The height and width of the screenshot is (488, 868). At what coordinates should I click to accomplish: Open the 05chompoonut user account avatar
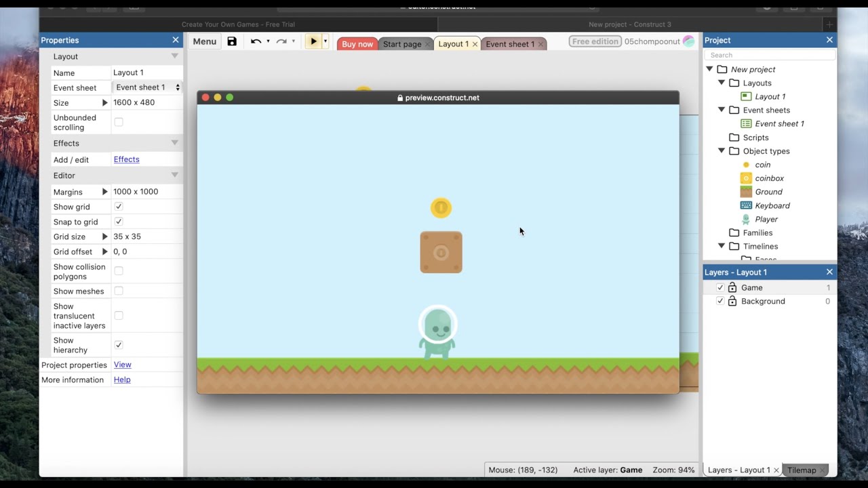click(x=688, y=41)
